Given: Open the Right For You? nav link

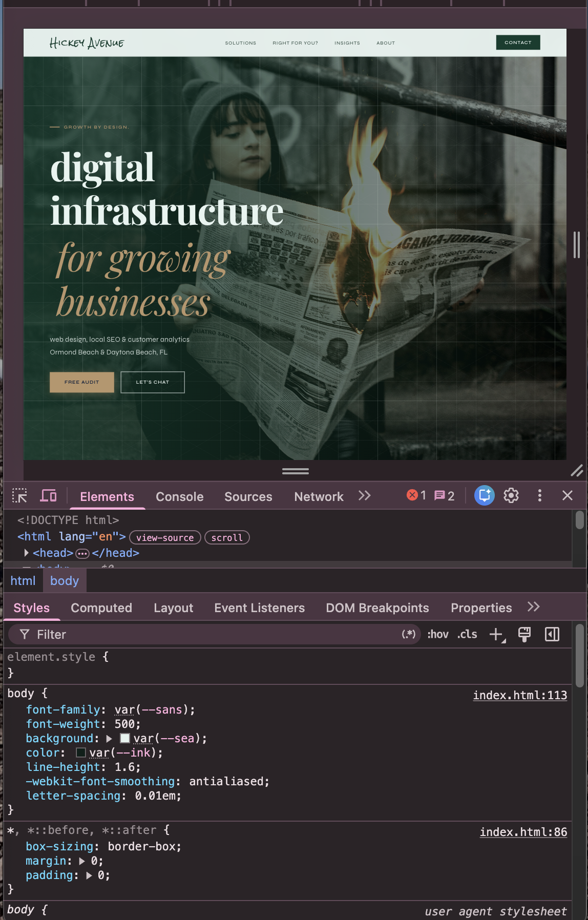Looking at the screenshot, I should (x=295, y=43).
